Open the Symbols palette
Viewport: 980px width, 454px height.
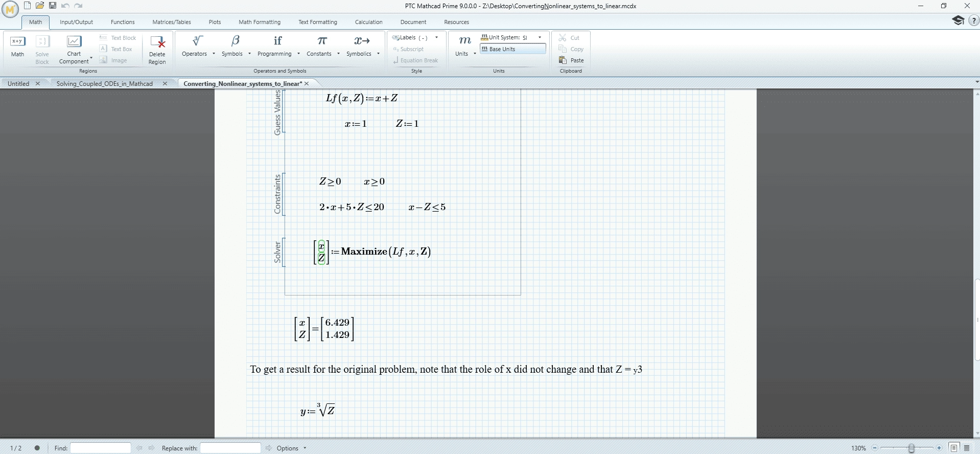[x=232, y=46]
